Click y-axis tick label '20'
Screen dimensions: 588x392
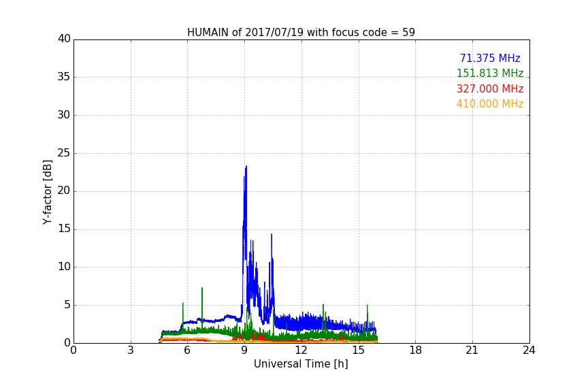click(x=64, y=191)
